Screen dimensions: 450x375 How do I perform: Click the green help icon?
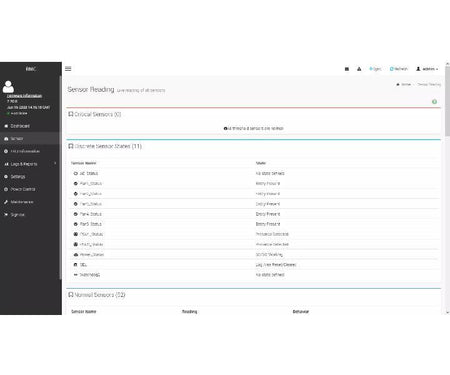(x=434, y=102)
